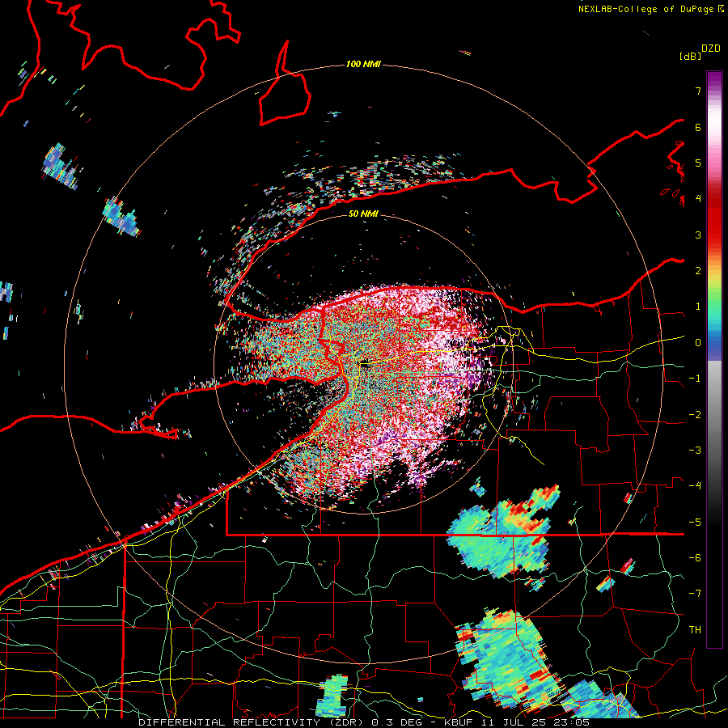
Task: Click the positive 4 value on the scale
Action: click(x=698, y=199)
